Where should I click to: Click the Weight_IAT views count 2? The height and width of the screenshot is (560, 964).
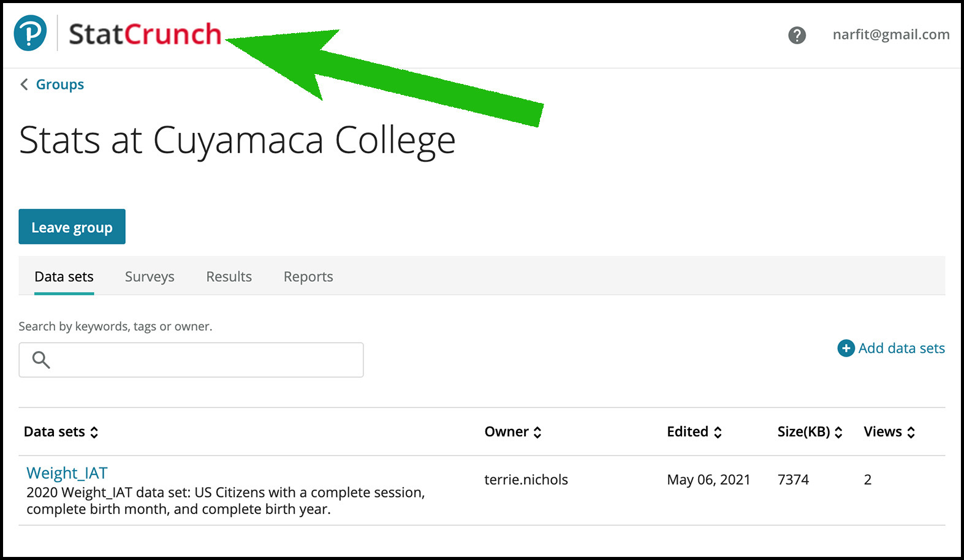pos(868,480)
